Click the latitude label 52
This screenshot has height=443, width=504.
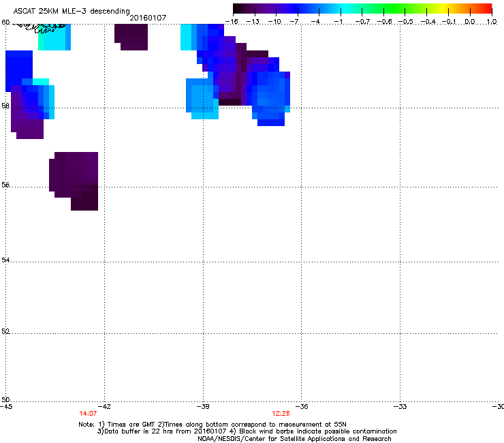(5, 331)
